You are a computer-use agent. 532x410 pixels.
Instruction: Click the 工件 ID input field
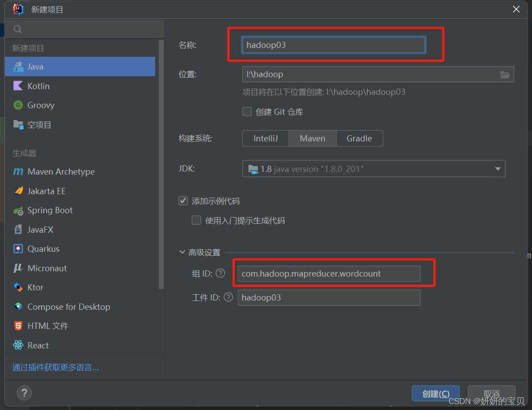[x=329, y=297]
